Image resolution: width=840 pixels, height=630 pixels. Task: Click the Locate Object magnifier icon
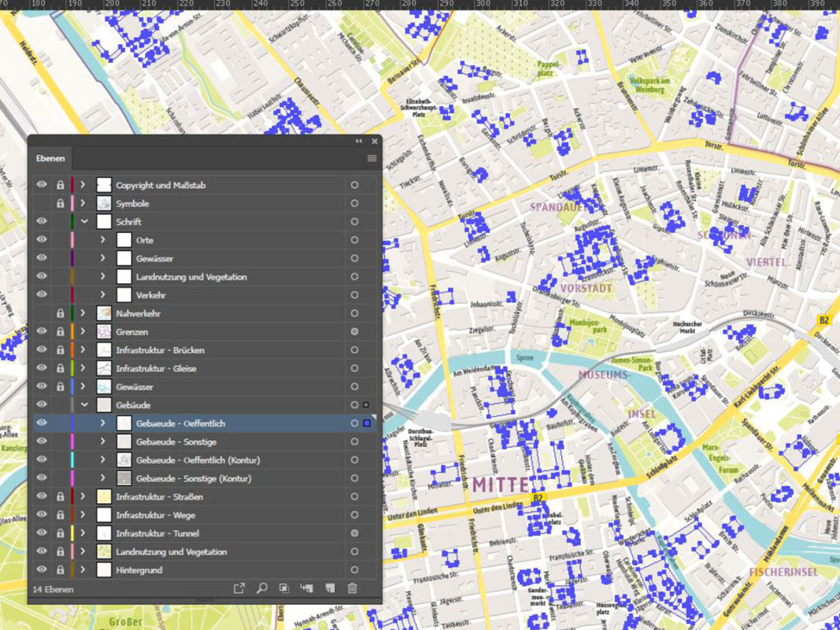263,588
